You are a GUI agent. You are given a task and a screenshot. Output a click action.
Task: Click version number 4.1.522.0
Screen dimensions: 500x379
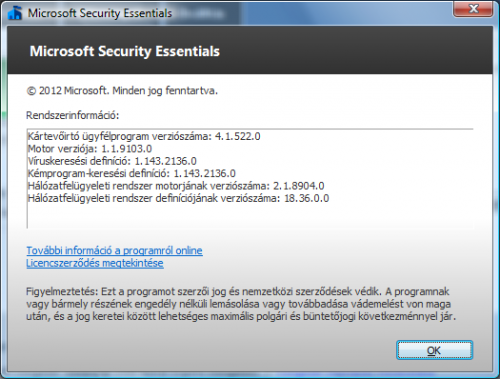238,136
